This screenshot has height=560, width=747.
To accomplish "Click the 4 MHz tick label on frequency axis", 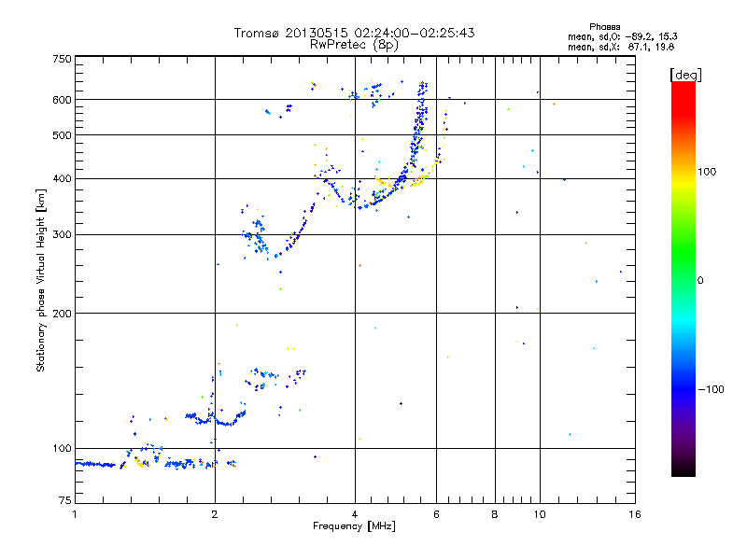I will click(x=355, y=514).
